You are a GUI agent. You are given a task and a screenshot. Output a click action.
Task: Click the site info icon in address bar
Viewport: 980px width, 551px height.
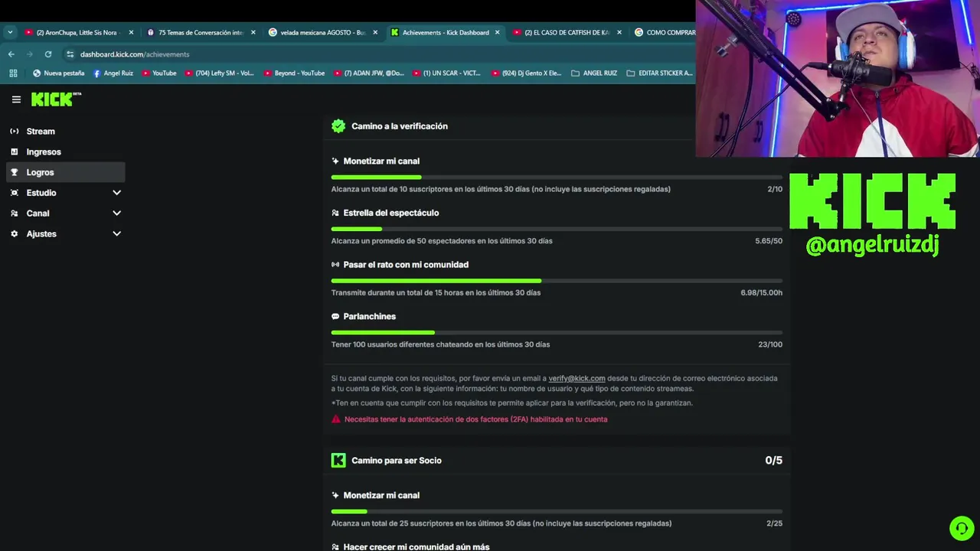(70, 54)
